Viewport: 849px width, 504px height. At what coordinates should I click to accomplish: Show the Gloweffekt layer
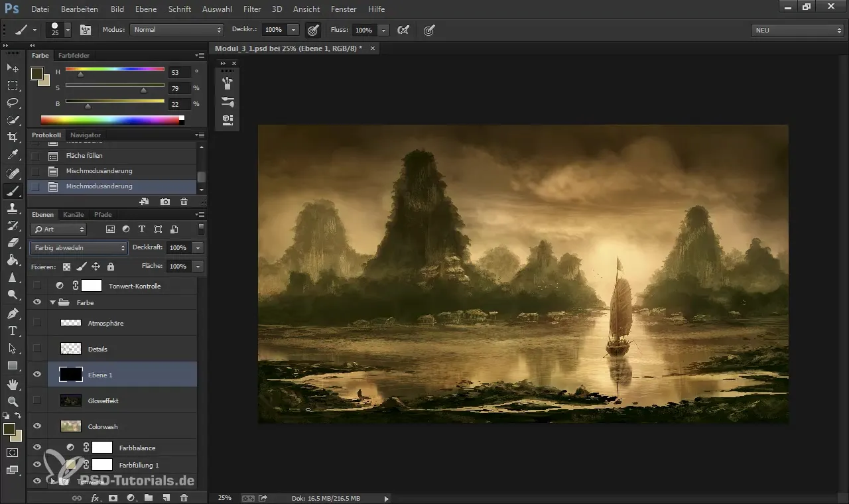coord(37,401)
